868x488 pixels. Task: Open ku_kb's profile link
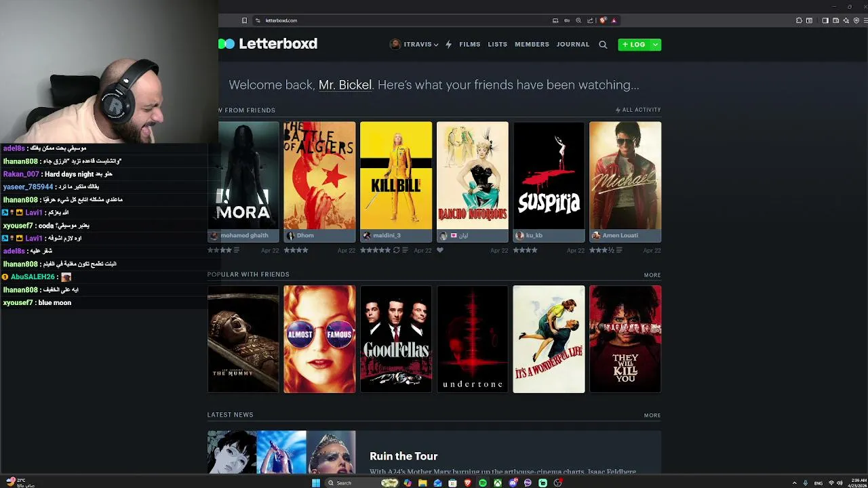(x=534, y=235)
